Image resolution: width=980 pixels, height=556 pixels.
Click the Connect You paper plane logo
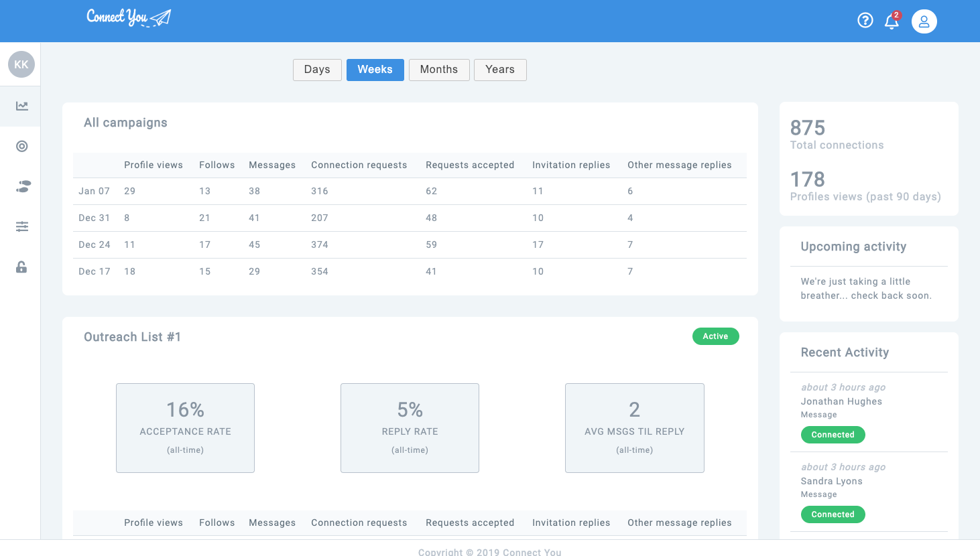(x=129, y=17)
